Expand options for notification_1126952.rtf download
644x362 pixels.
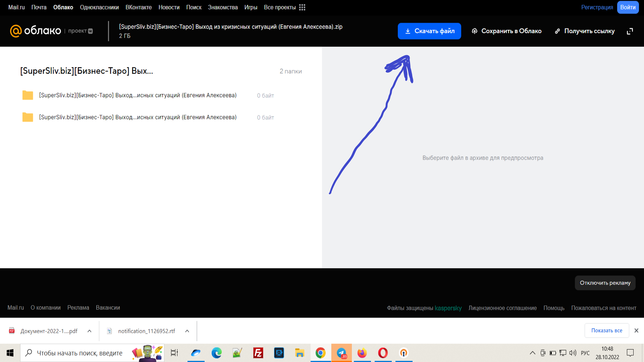point(187,331)
